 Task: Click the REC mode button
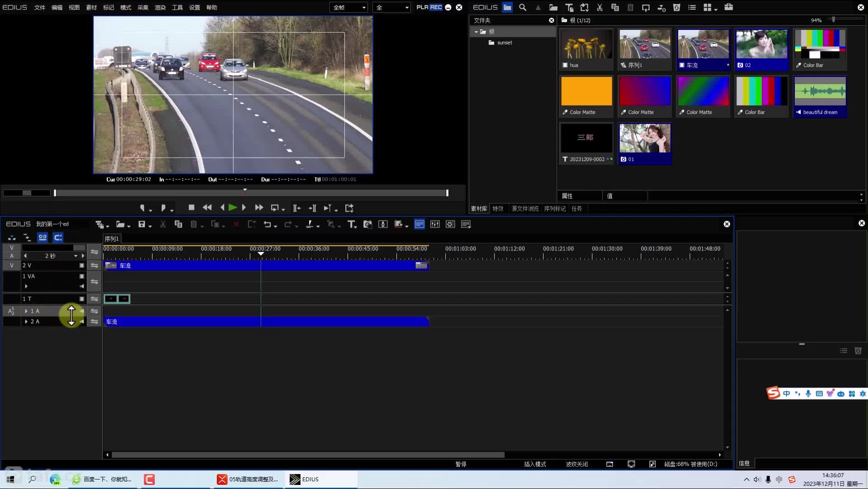coord(436,7)
